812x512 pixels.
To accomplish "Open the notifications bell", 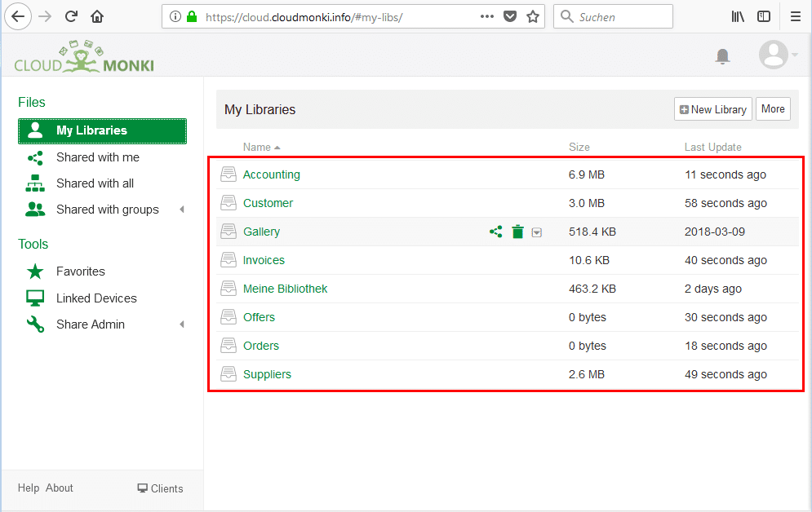I will [722, 56].
